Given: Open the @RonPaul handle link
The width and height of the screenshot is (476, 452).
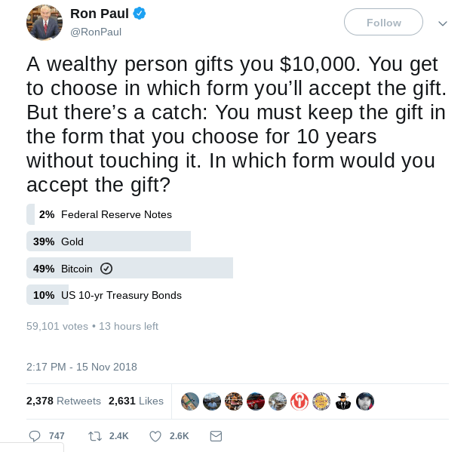Looking at the screenshot, I should pyautogui.click(x=96, y=32).
